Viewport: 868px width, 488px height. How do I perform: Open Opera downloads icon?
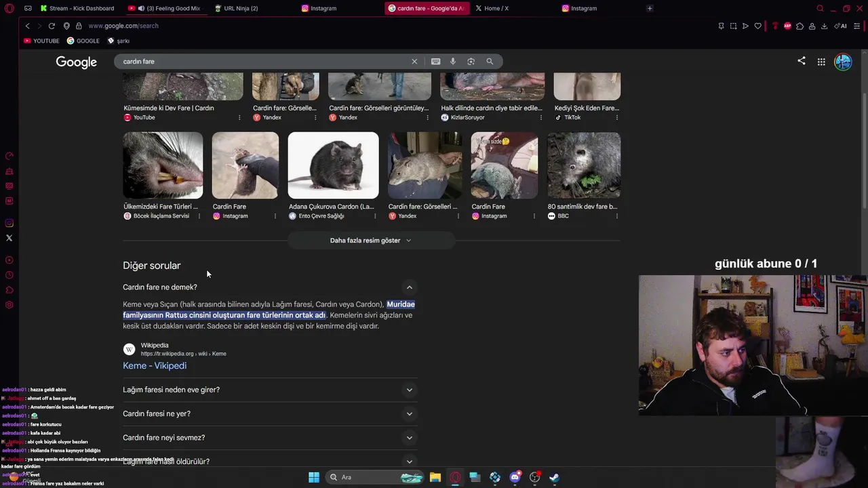pos(824,26)
